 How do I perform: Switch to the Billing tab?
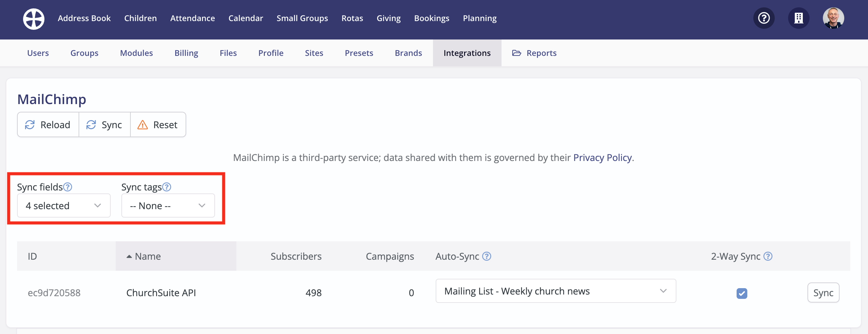(x=186, y=53)
